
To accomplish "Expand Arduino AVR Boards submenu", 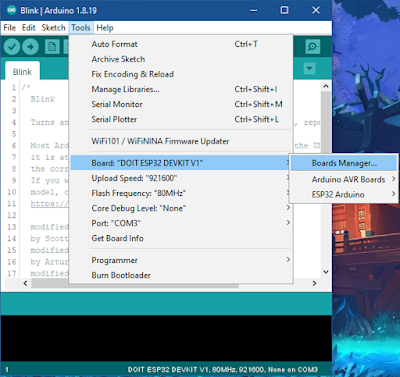I will (x=344, y=179).
